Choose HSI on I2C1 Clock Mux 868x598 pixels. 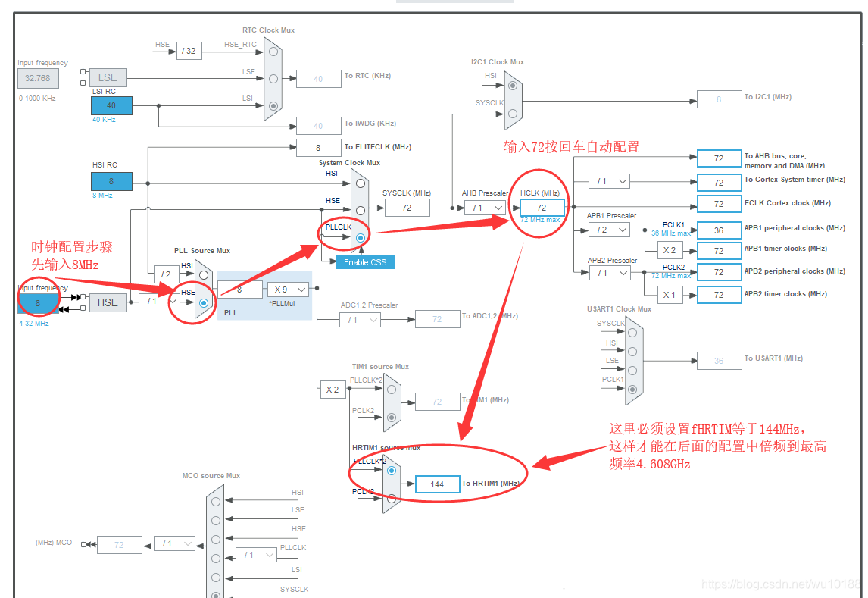pos(513,86)
